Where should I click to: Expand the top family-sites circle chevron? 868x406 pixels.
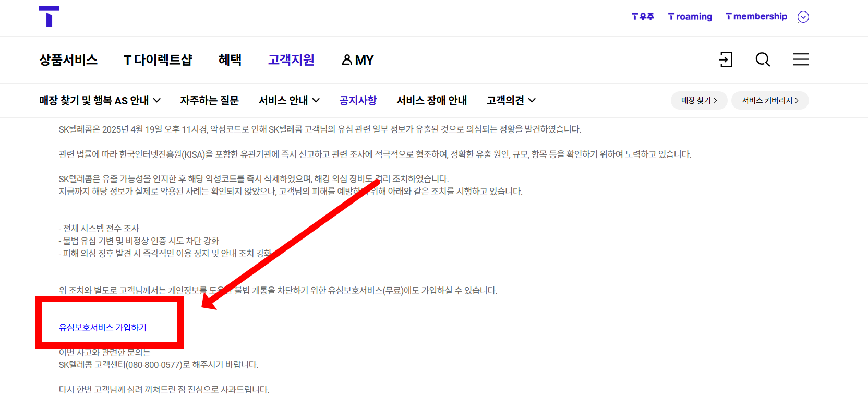803,17
